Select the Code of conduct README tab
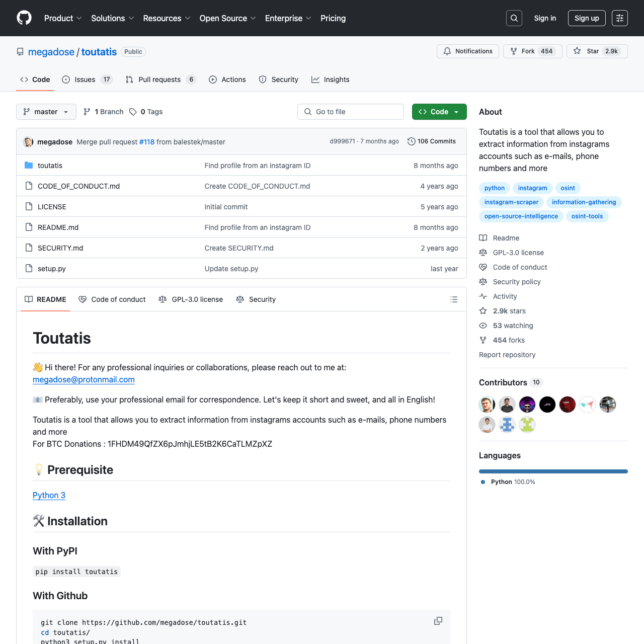644x644 pixels. (112, 299)
